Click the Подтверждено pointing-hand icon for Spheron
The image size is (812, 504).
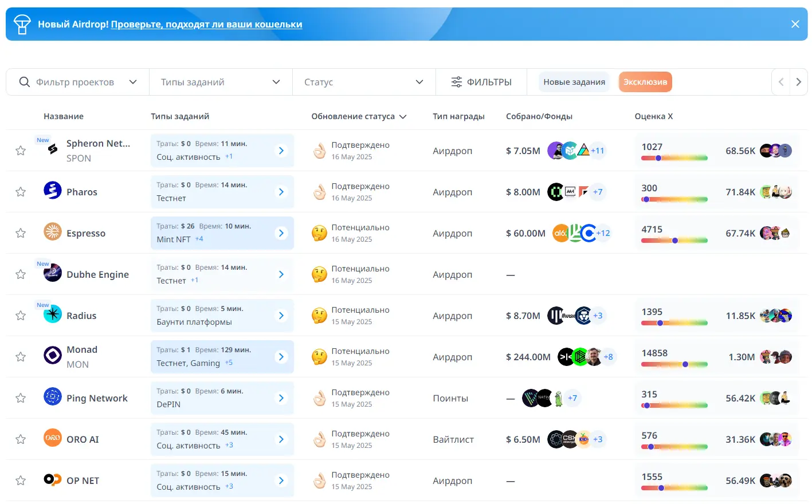click(x=319, y=151)
